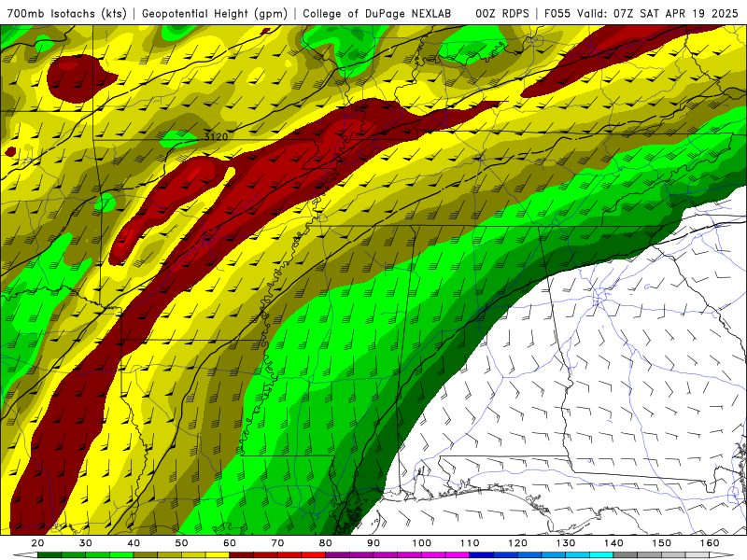Click the '700mb Isotachs (kts)' title text

[66, 13]
